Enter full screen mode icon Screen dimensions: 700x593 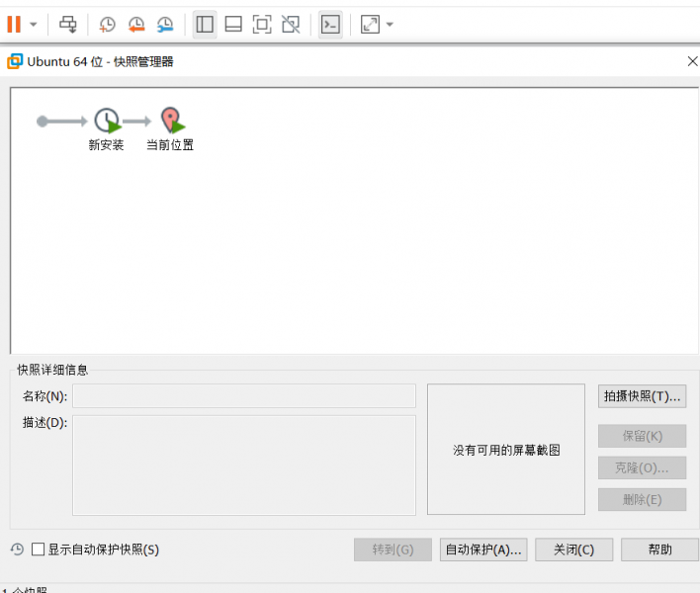262,25
